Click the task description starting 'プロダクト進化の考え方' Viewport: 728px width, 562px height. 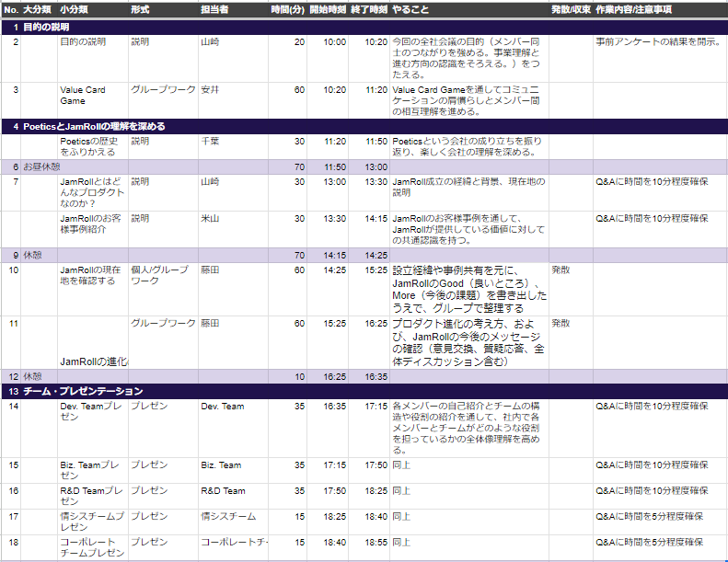[x=469, y=342]
